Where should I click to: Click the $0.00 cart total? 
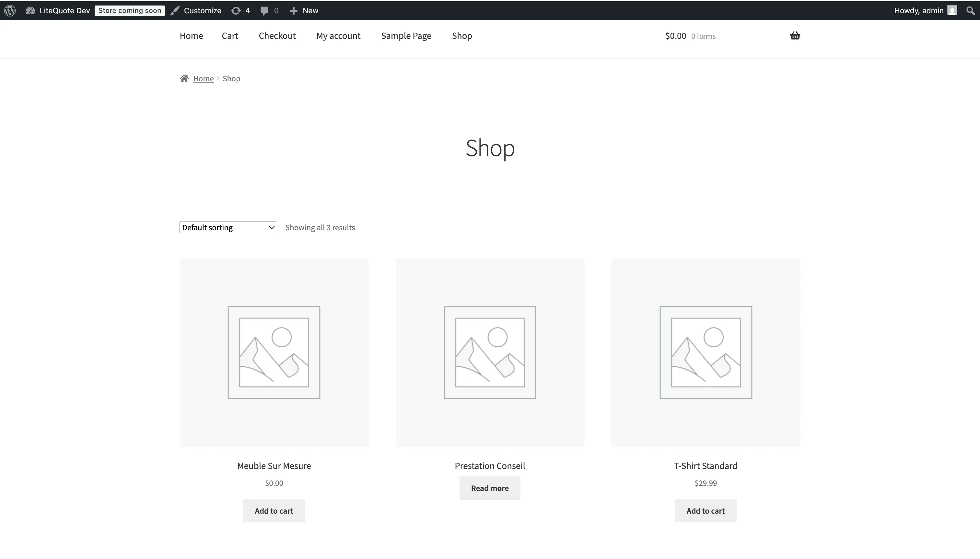[676, 36]
